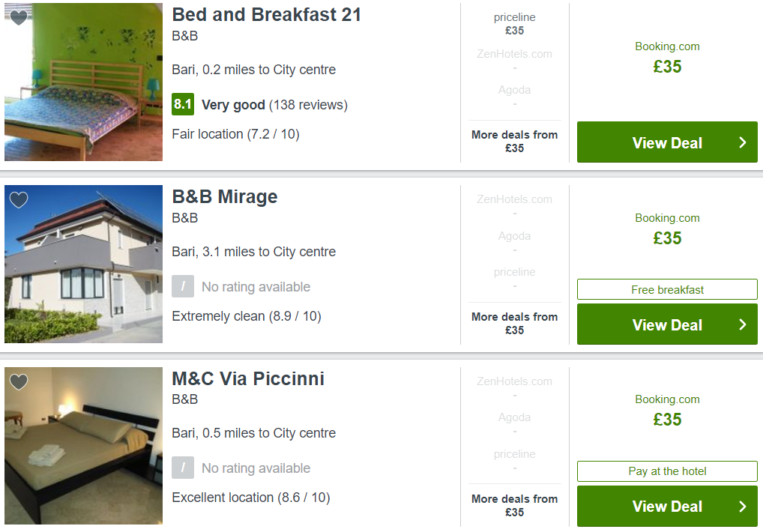Toggle the heart on B&B Mirage photo
The width and height of the screenshot is (763, 532).
pyautogui.click(x=19, y=199)
